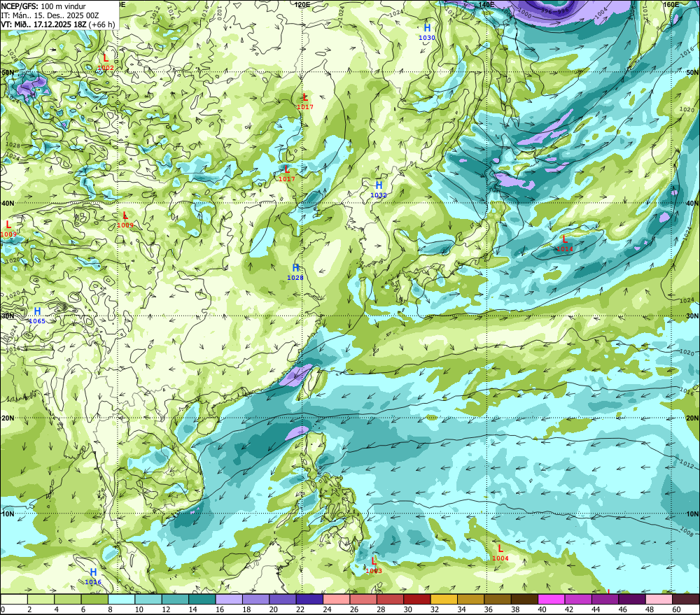Select the dark indigo legend swatch labeled 22
Viewport: 700px width, 615px height.
(x=309, y=599)
